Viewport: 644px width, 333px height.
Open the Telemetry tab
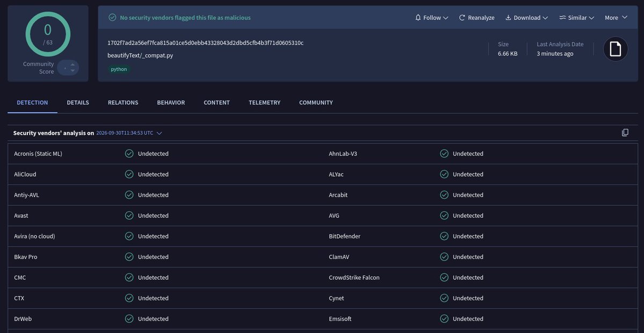(x=264, y=103)
